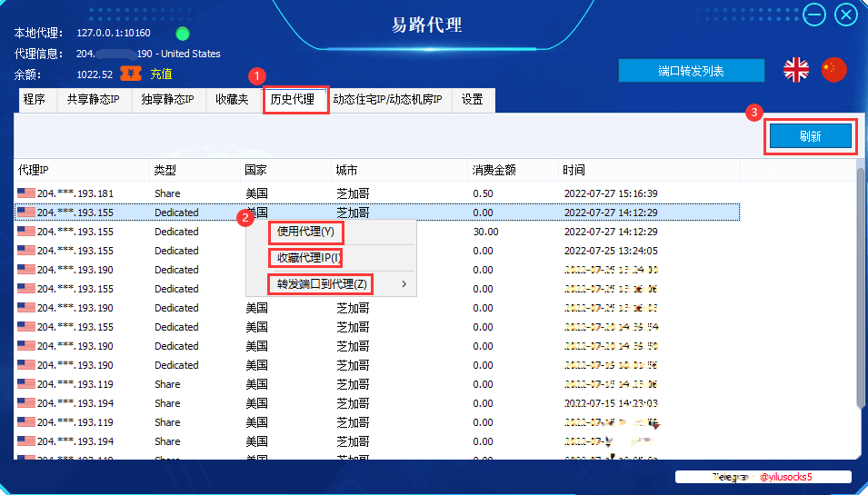Click the local proxy address 127.0.0.1:10160
This screenshot has height=495, width=868.
coord(114,34)
